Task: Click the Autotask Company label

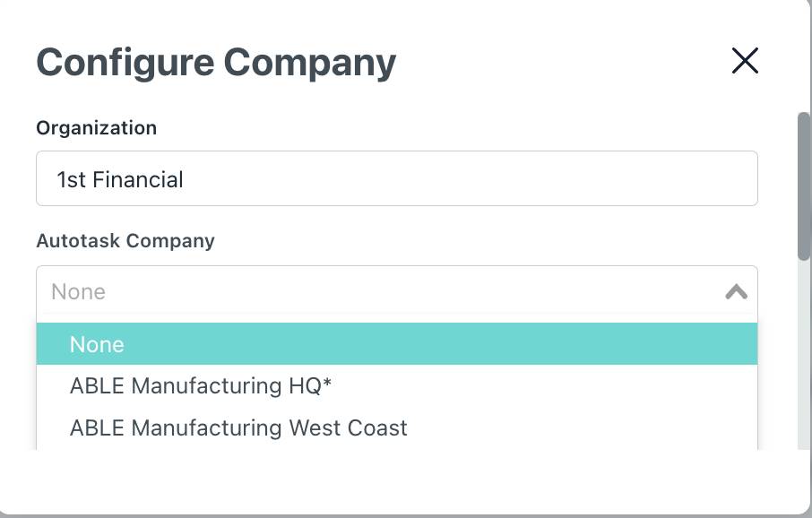Action: pos(125,241)
